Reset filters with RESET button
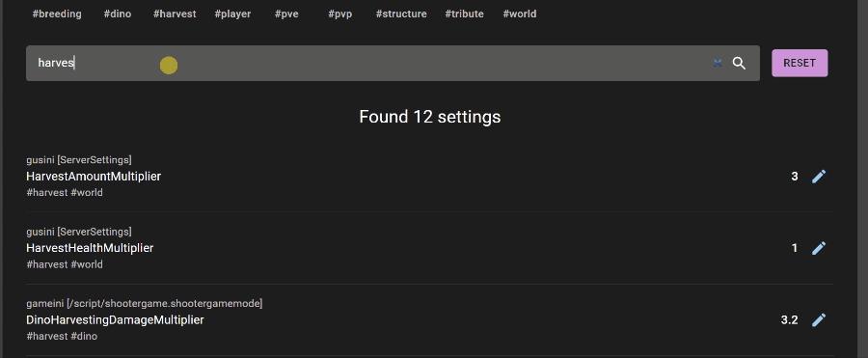The image size is (868, 358). 800,63
